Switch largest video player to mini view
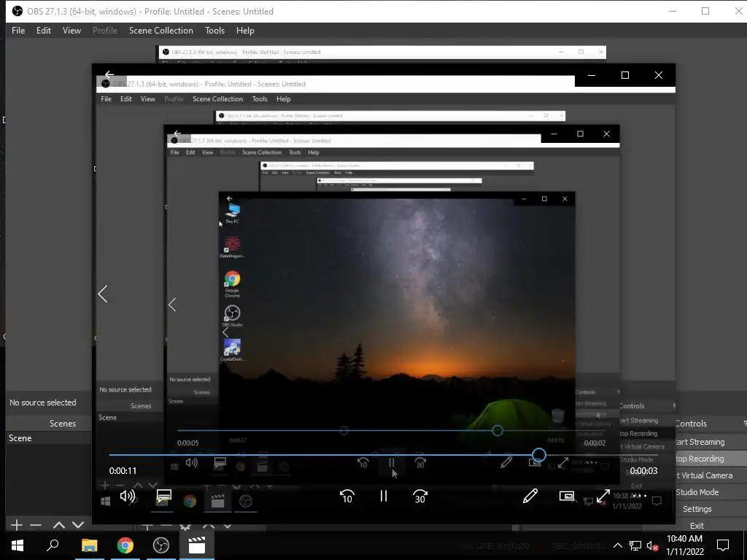This screenshot has height=560, width=747. [566, 496]
